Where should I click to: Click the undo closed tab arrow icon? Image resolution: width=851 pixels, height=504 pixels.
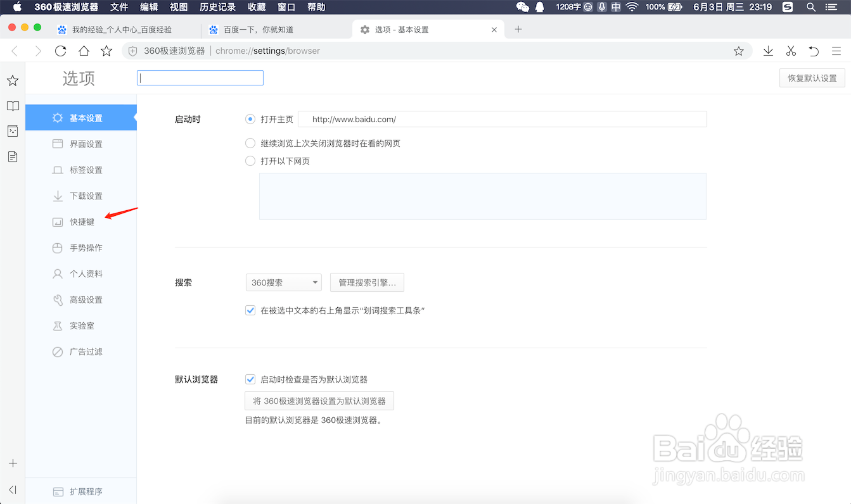tap(814, 51)
